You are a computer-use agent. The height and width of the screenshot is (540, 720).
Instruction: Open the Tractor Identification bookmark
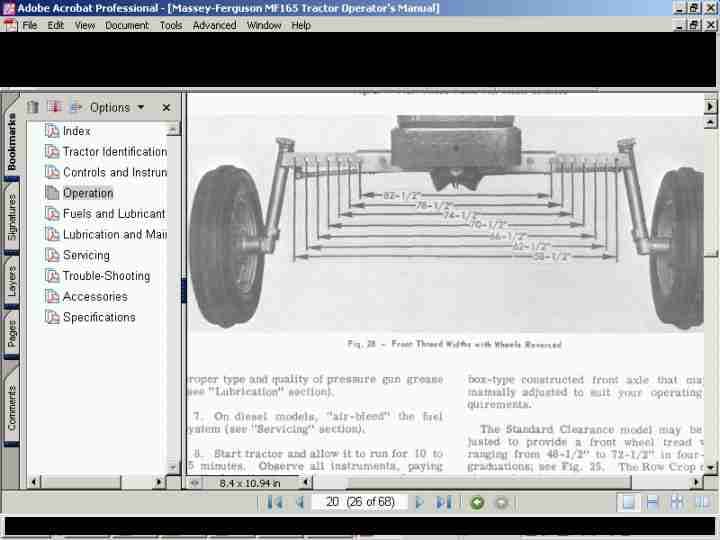(115, 152)
